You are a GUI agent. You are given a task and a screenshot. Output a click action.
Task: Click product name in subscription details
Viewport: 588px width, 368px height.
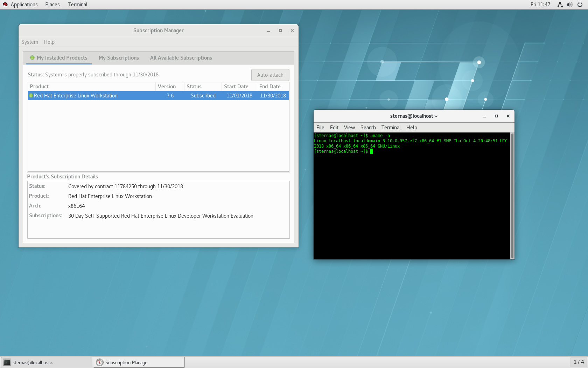tap(110, 196)
